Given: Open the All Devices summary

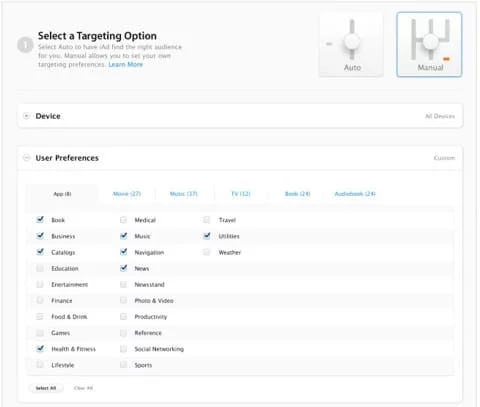Looking at the screenshot, I should pyautogui.click(x=440, y=116).
